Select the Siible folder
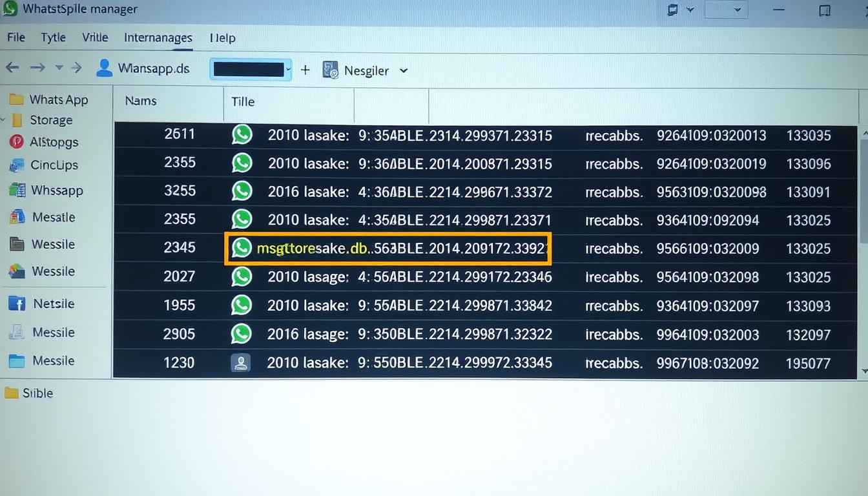The width and height of the screenshot is (868, 496). coord(28,393)
